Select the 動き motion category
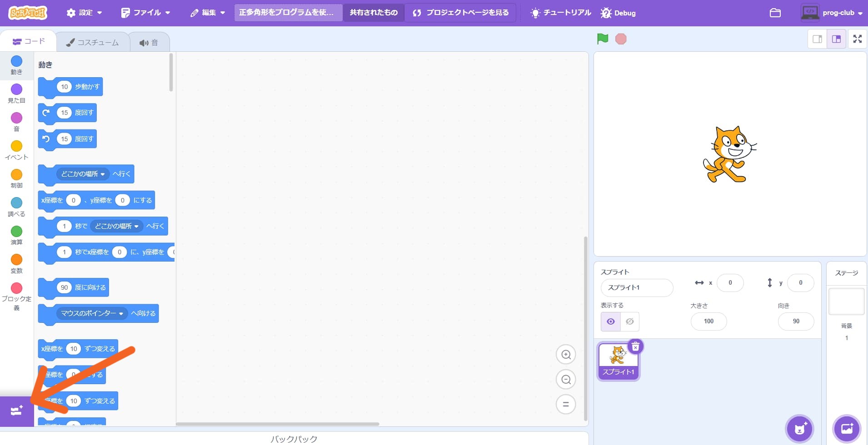This screenshot has width=868, height=445. pyautogui.click(x=16, y=65)
